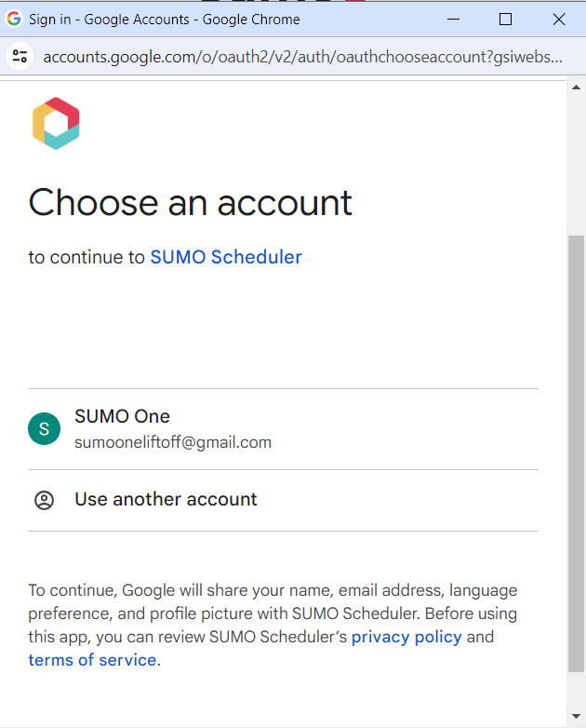Minimize the sign-in window

[453, 19]
